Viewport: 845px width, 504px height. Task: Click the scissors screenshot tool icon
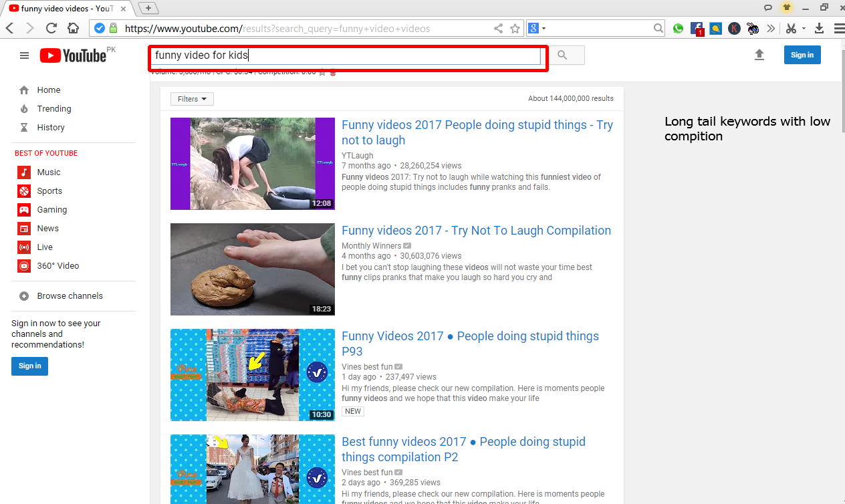pos(791,28)
